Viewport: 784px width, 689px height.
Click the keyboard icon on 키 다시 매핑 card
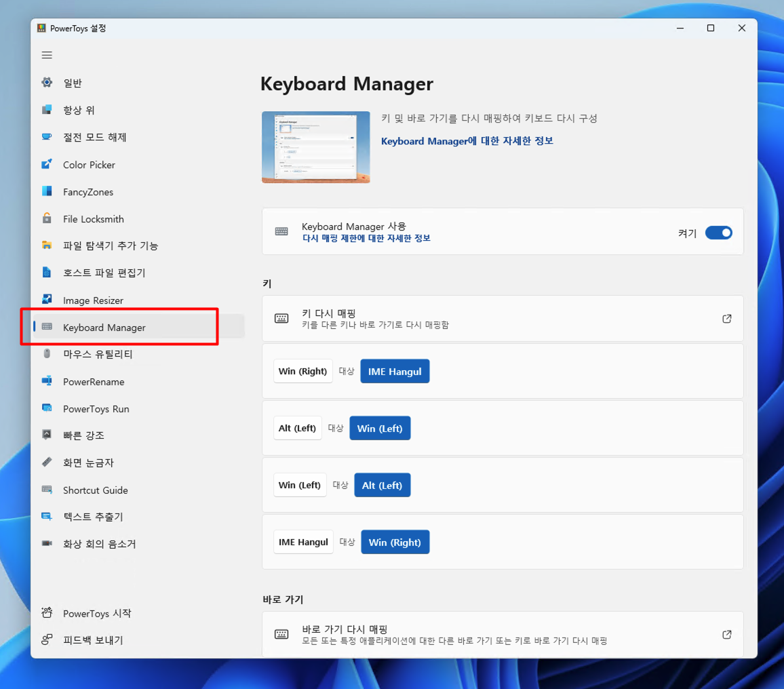[281, 319]
